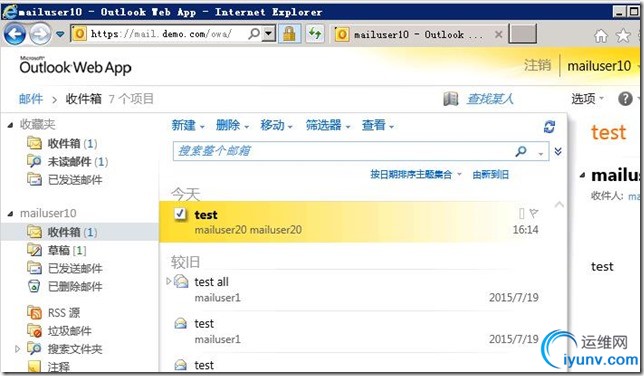644x376 pixels.
Task: Click the address book icon
Action: (x=451, y=99)
